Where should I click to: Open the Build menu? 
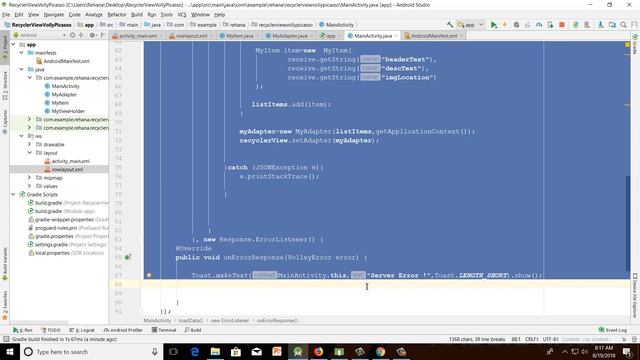tap(137, 14)
